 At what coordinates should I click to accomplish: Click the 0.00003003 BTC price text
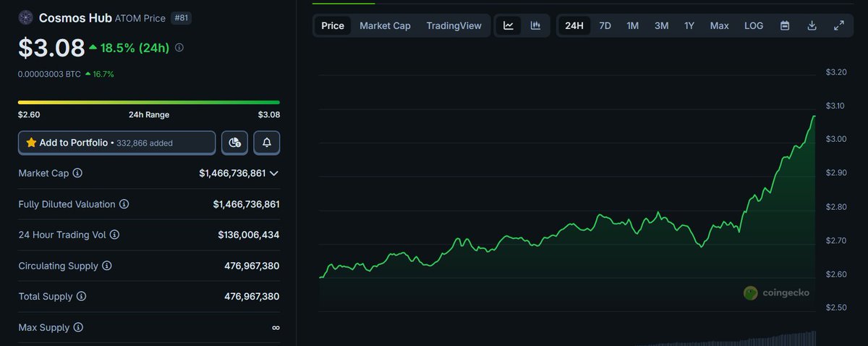49,74
